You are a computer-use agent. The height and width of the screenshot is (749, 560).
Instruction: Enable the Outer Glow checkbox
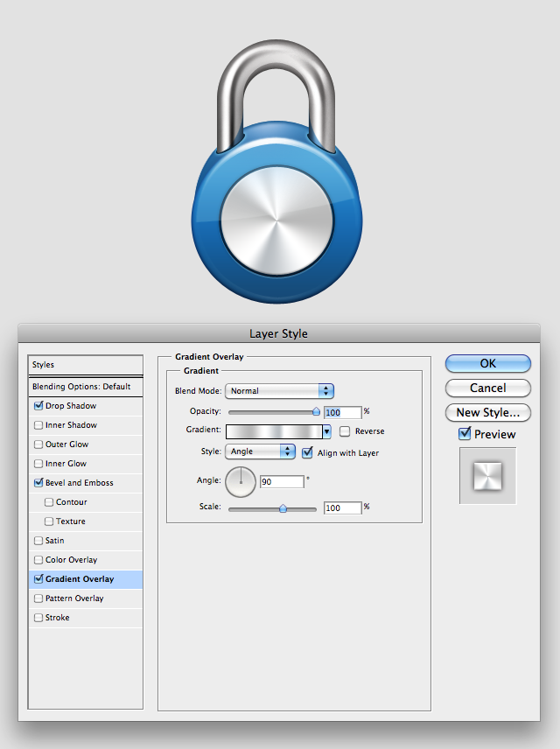point(38,444)
